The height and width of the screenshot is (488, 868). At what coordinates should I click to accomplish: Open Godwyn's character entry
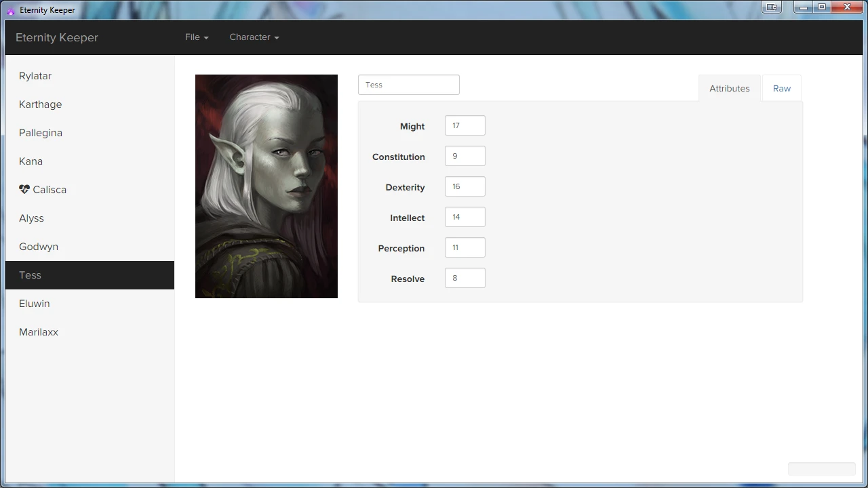click(38, 246)
